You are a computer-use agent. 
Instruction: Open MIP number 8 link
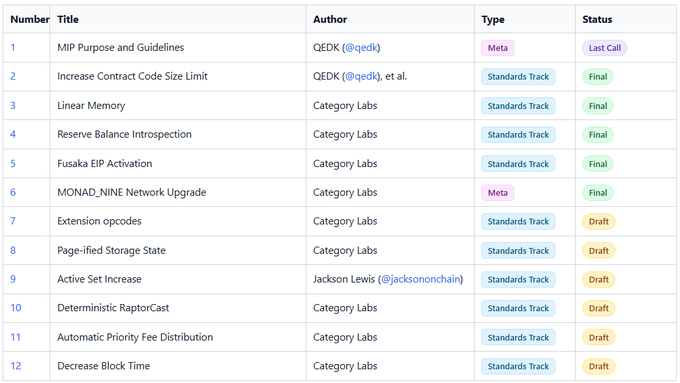click(13, 250)
